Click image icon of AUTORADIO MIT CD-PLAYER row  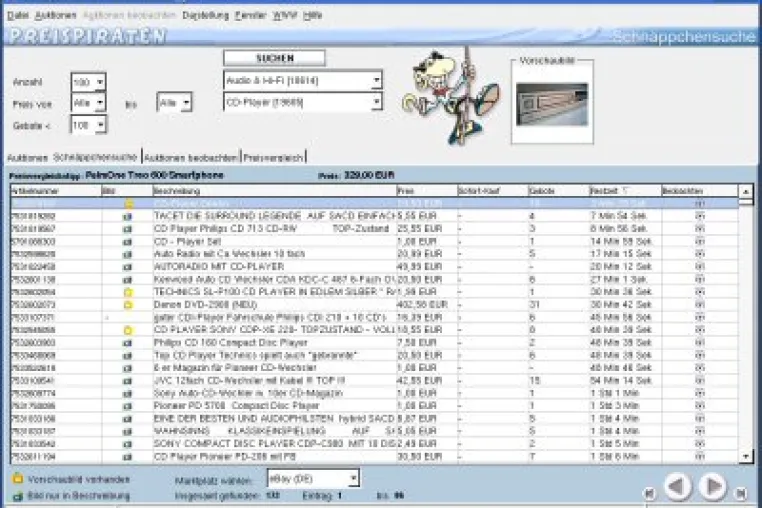(x=127, y=267)
